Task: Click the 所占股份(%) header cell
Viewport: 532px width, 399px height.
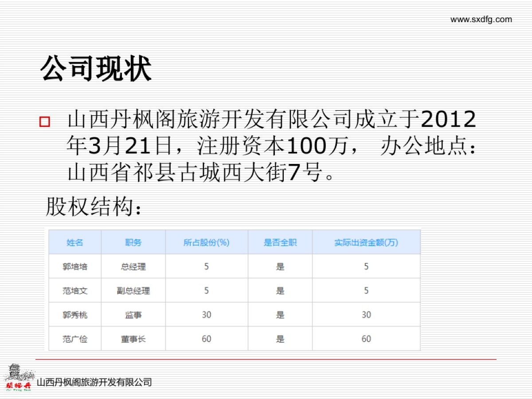Action: 206,243
